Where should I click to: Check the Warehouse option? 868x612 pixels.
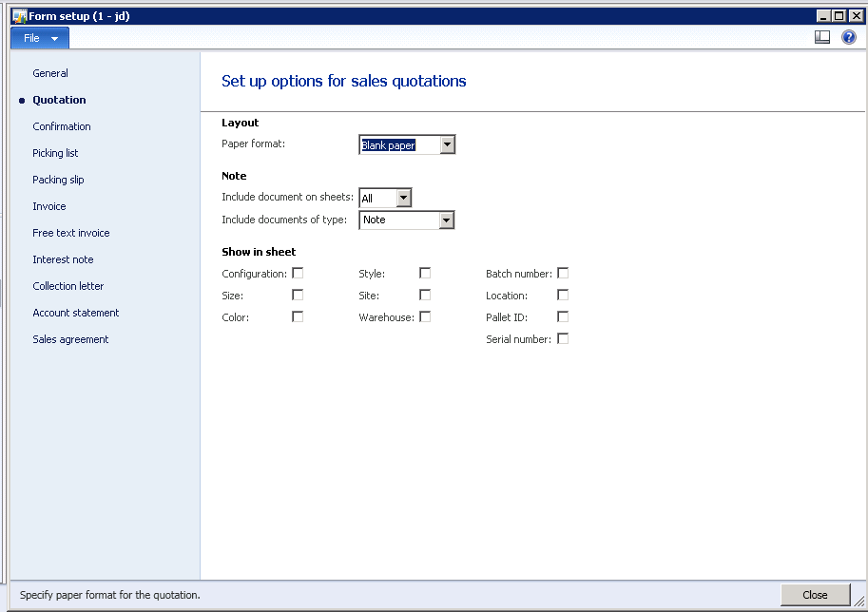tap(424, 316)
